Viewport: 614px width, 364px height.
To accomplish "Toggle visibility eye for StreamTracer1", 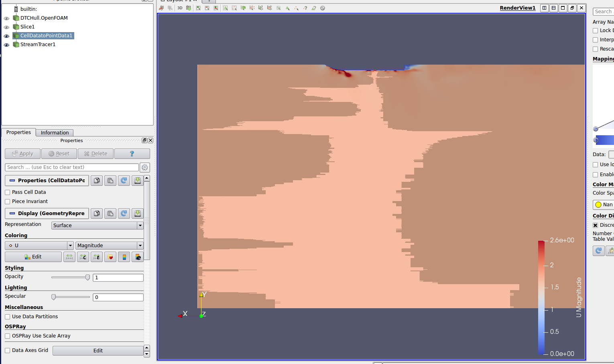I will tap(6, 45).
